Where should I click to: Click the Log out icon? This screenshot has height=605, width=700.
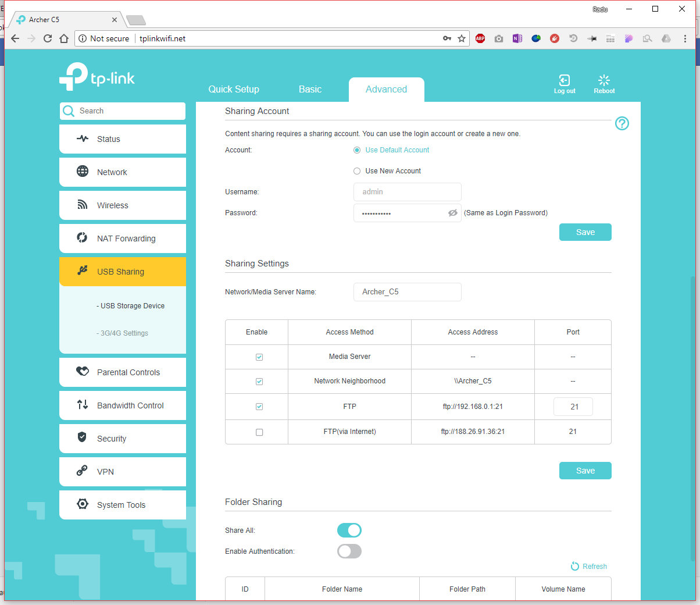point(564,81)
